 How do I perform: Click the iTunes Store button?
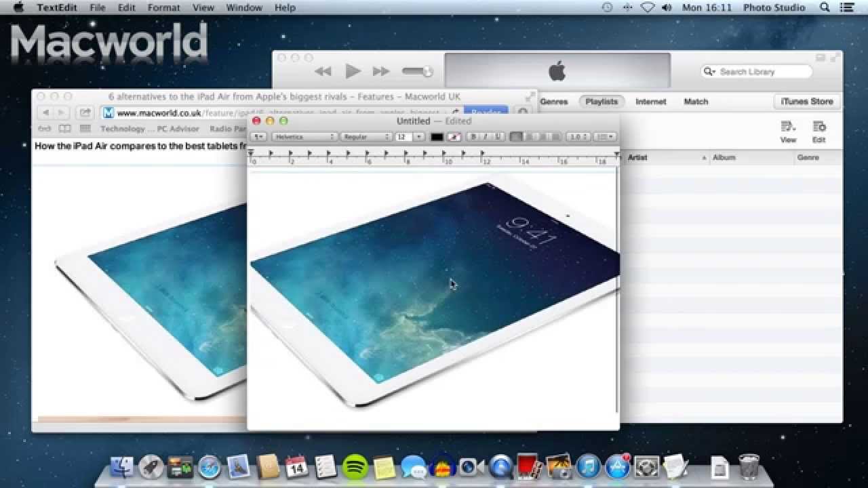click(807, 102)
